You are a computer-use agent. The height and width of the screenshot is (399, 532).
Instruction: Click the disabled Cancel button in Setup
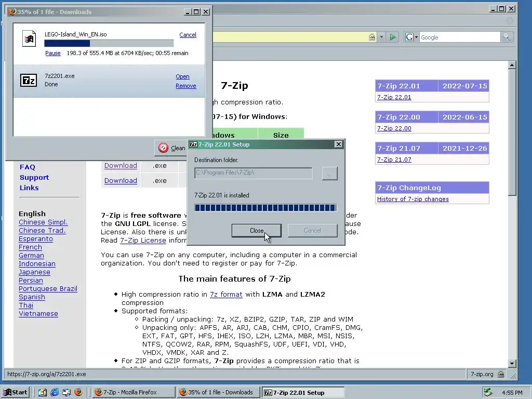coord(312,230)
